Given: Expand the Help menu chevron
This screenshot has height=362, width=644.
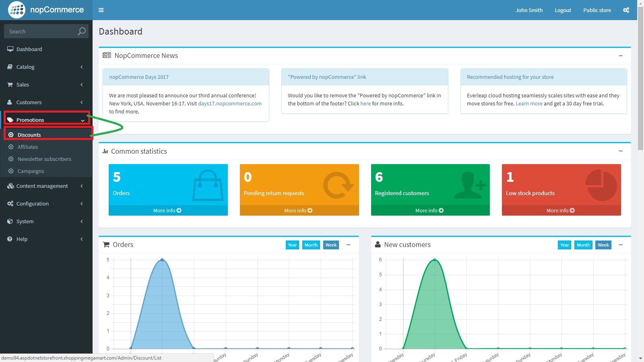Looking at the screenshot, I should pos(82,239).
